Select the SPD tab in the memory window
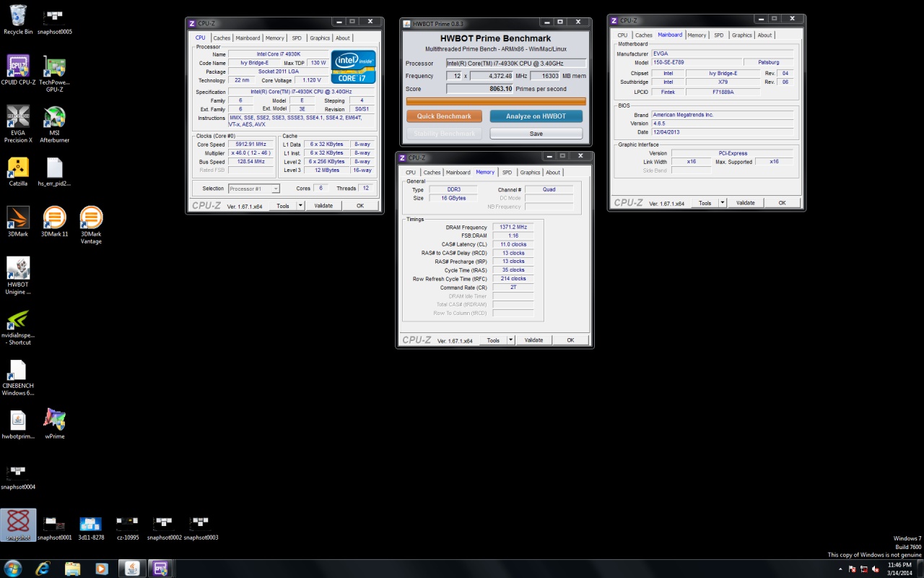924x578 pixels. (x=507, y=173)
